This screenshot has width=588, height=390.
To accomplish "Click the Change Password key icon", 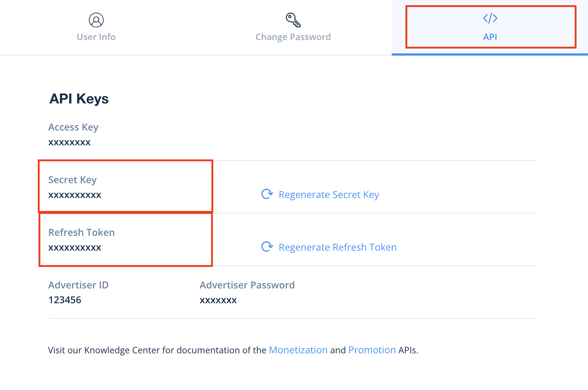I will (293, 20).
